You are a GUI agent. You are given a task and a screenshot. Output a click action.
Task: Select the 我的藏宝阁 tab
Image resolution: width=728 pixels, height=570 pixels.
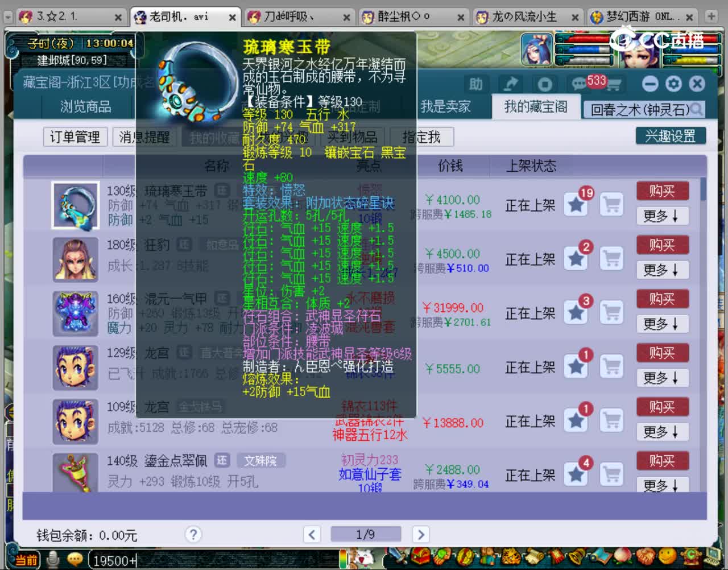pyautogui.click(x=536, y=106)
